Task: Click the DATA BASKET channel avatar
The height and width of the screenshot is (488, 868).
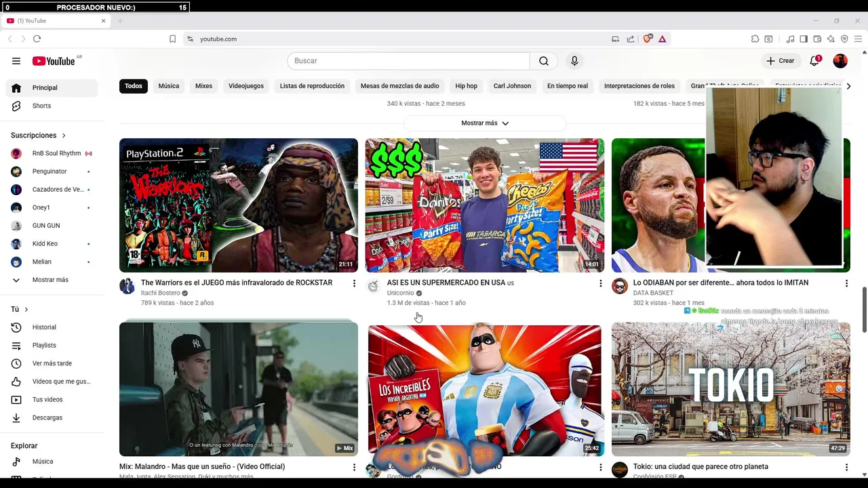Action: [620, 286]
